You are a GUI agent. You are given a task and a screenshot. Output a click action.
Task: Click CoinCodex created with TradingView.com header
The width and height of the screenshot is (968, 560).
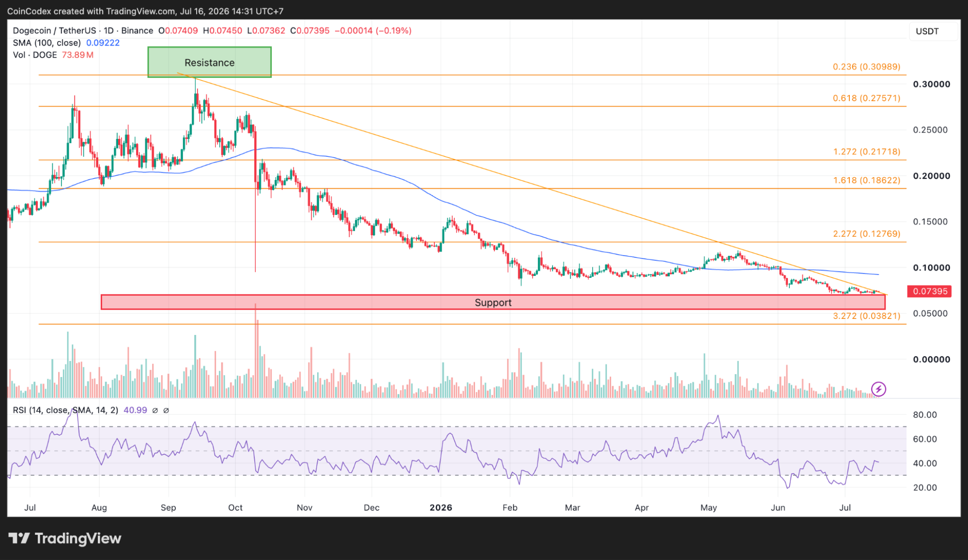tap(145, 11)
